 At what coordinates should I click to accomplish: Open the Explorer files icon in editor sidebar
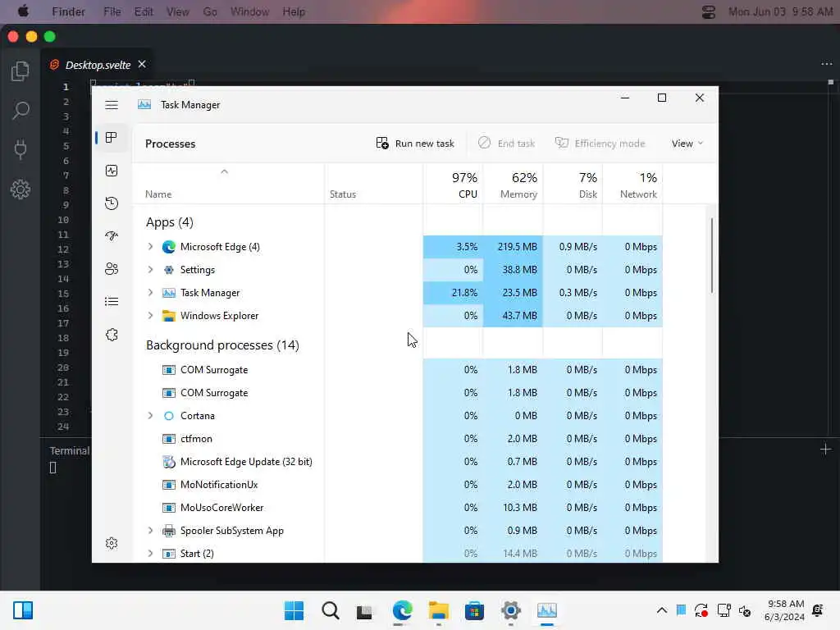pyautogui.click(x=21, y=71)
